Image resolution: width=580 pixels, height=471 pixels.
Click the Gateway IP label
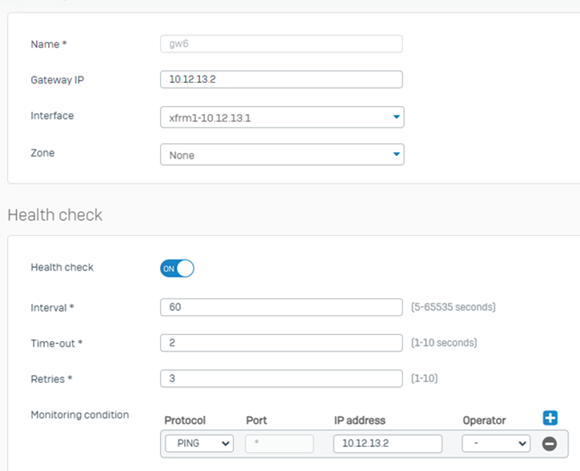click(x=57, y=80)
